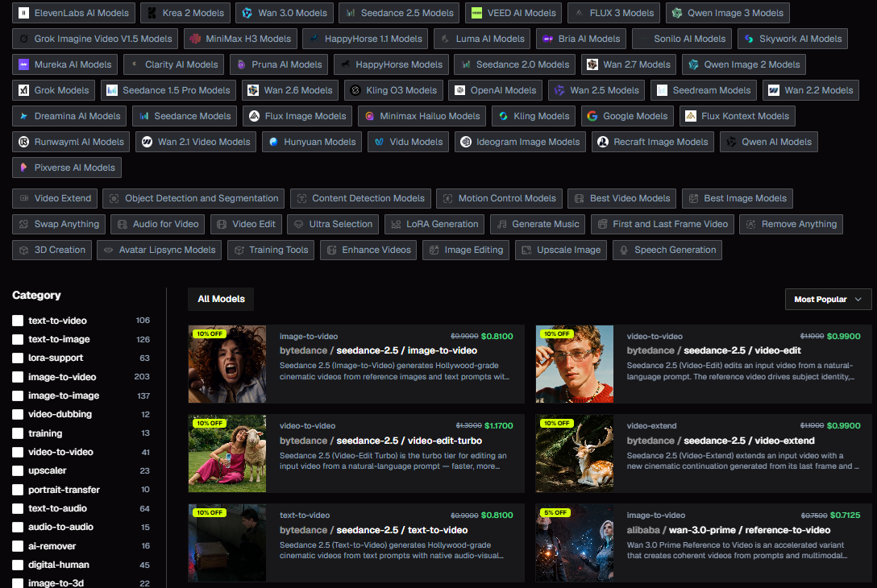Click the OpenAI Models logo icon

point(459,90)
